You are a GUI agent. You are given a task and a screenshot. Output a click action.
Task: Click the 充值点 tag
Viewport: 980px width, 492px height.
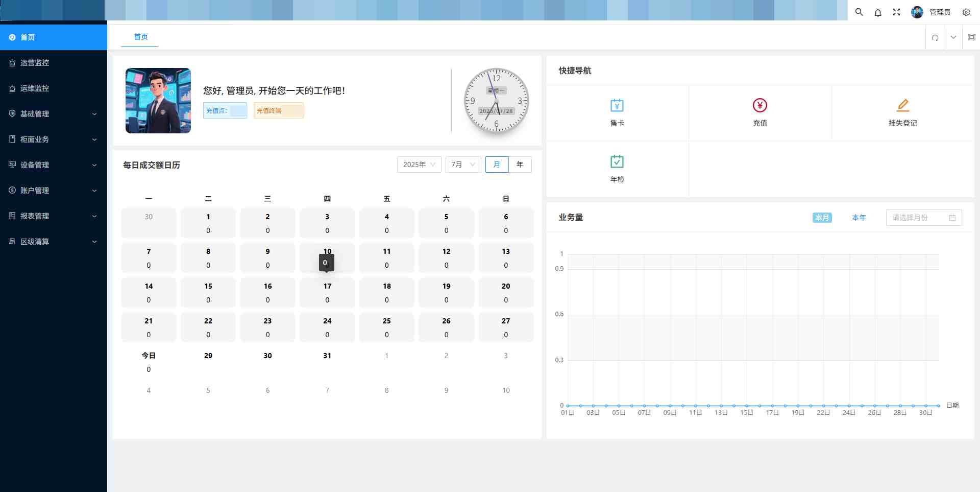tap(225, 110)
